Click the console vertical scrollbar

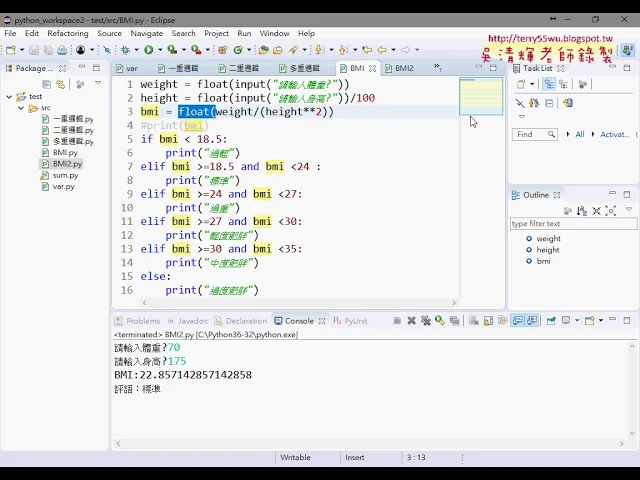(632, 390)
